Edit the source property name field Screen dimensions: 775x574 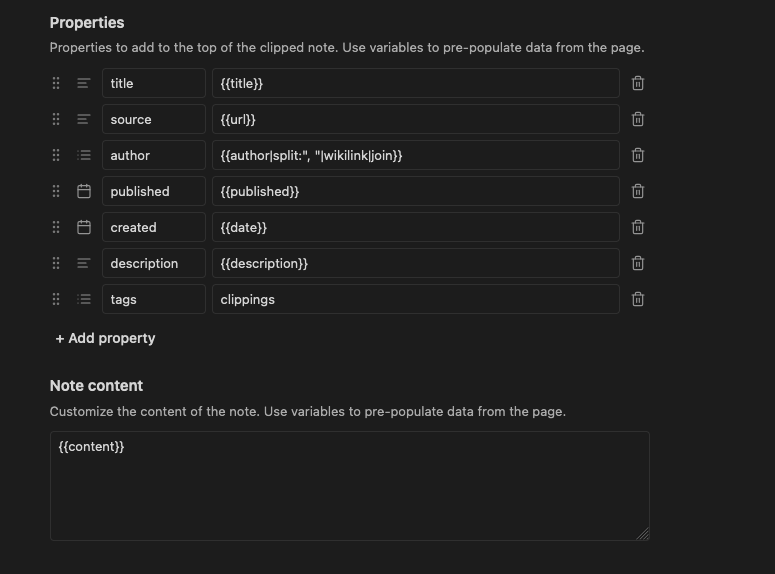tap(153, 119)
